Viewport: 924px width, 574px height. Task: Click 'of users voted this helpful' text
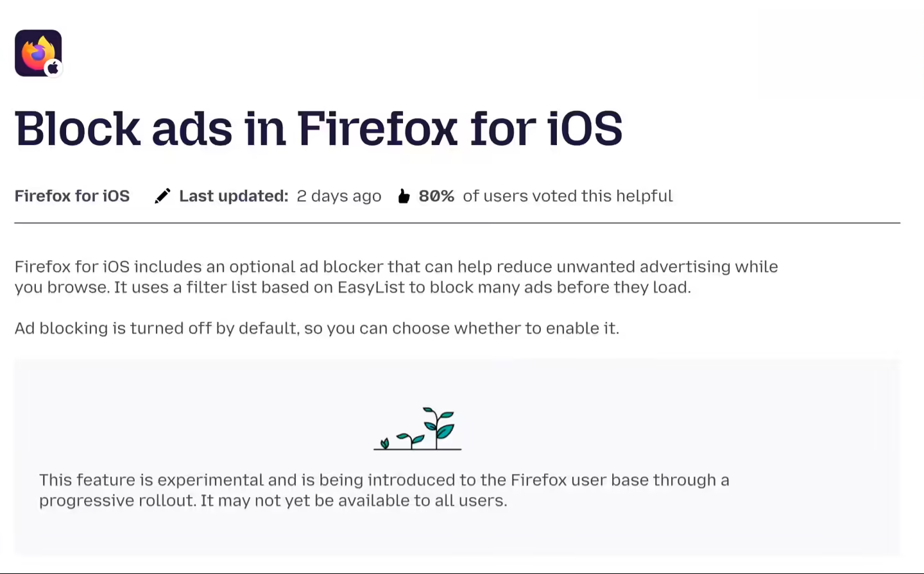click(x=568, y=196)
